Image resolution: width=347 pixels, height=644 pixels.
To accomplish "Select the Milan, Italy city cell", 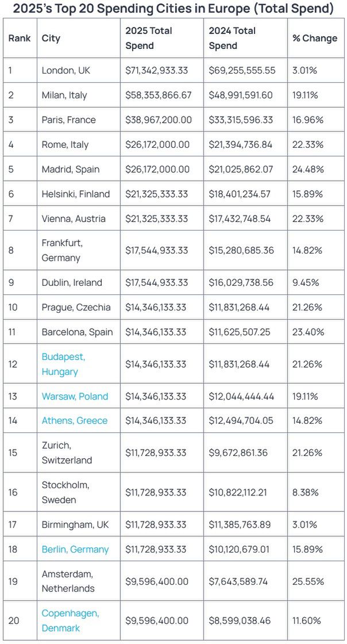I will tap(64, 95).
